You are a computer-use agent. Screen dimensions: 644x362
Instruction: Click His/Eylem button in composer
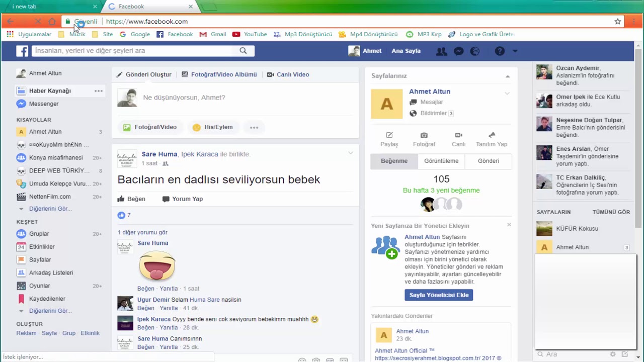tap(213, 127)
